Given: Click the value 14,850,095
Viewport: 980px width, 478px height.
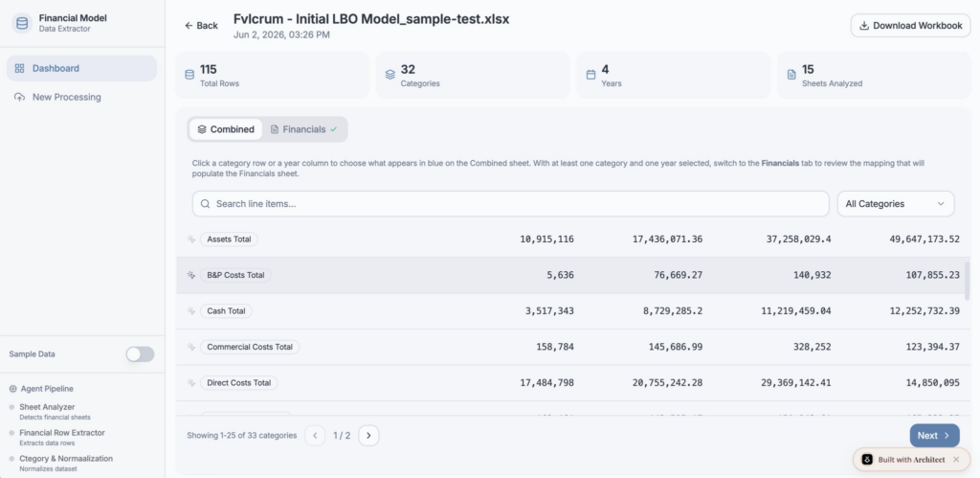Looking at the screenshot, I should 930,383.
